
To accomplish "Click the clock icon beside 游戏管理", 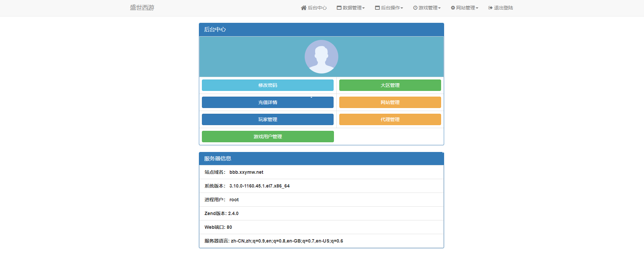I will tap(415, 8).
